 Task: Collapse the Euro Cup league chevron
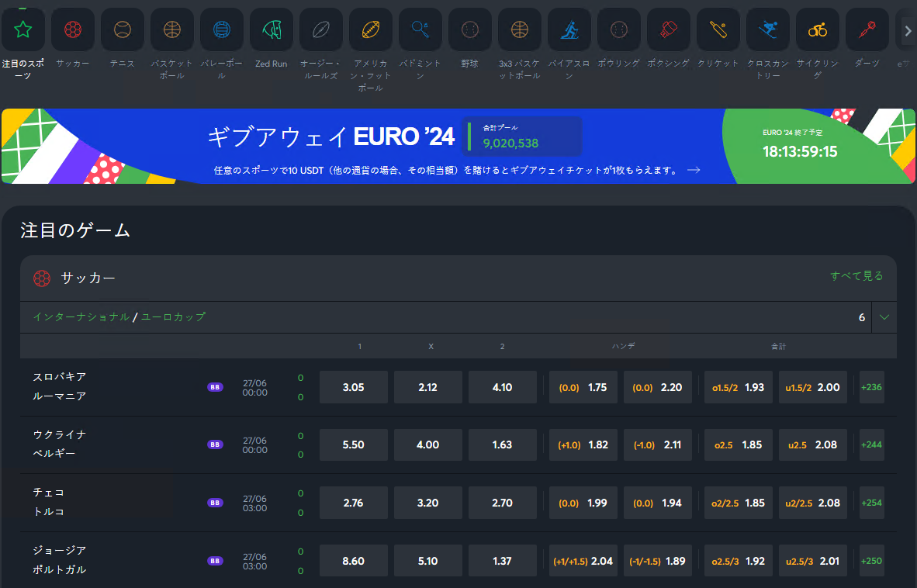click(x=884, y=317)
